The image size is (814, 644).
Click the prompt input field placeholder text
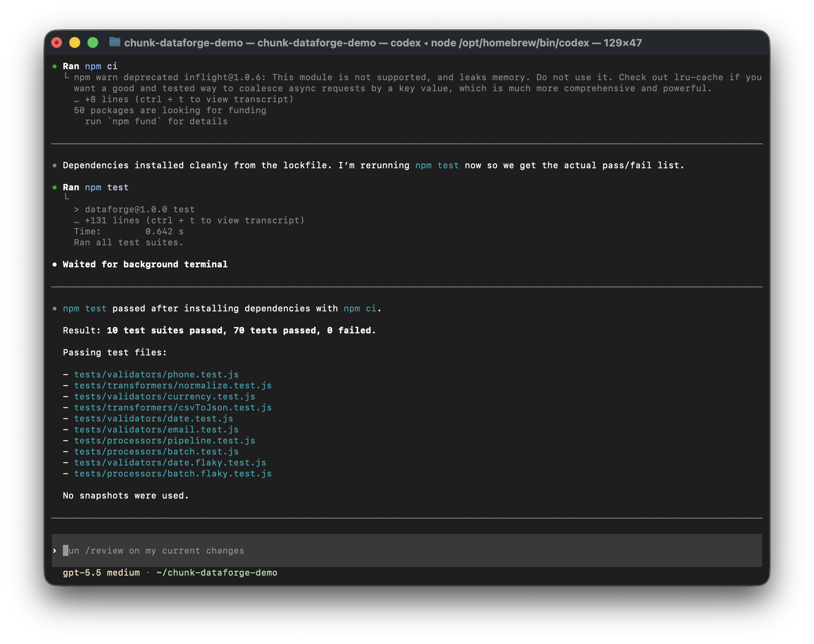point(154,550)
